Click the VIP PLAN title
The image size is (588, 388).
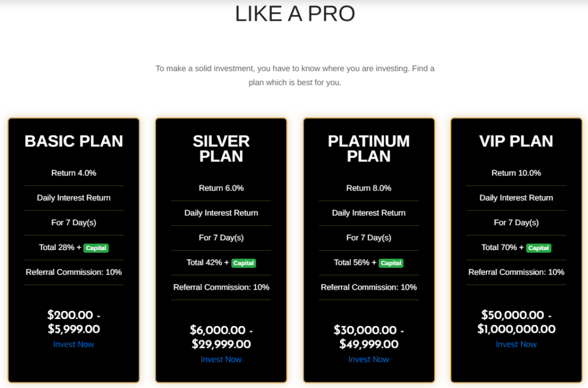click(x=516, y=141)
